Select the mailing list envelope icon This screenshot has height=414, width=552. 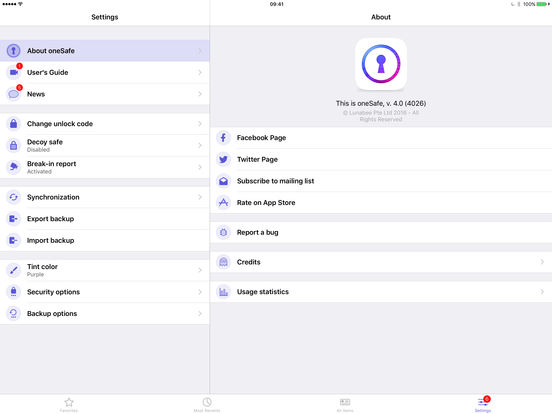point(223,181)
